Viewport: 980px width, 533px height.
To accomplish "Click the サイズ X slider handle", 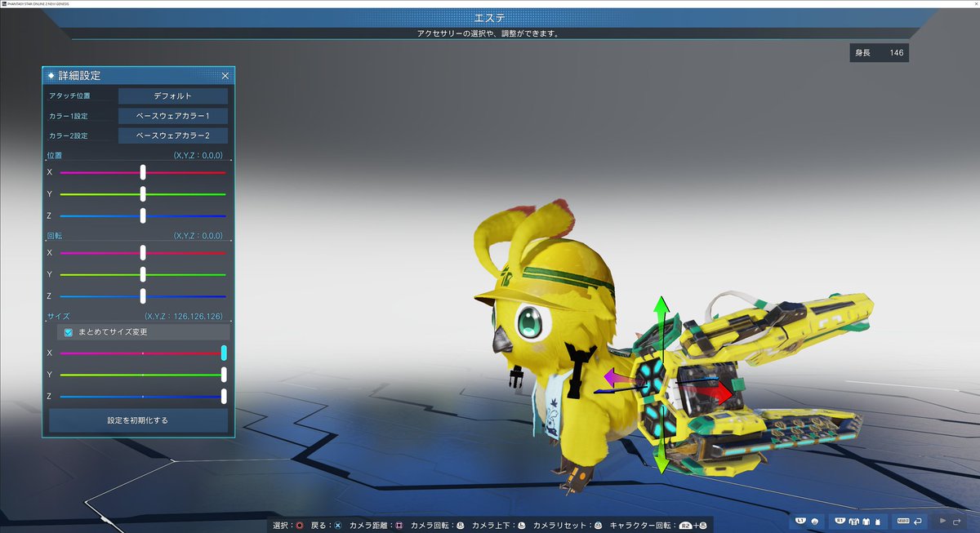I will tap(224, 353).
